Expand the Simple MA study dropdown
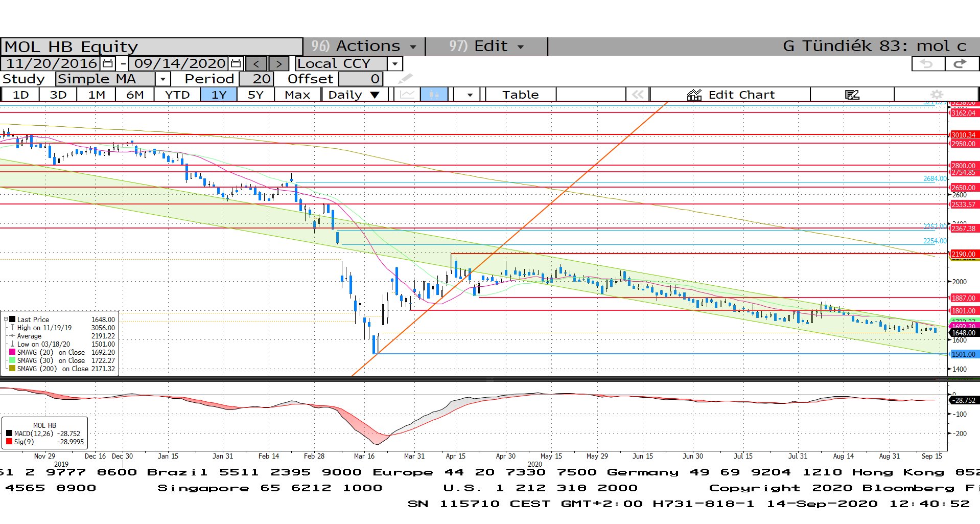 162,79
